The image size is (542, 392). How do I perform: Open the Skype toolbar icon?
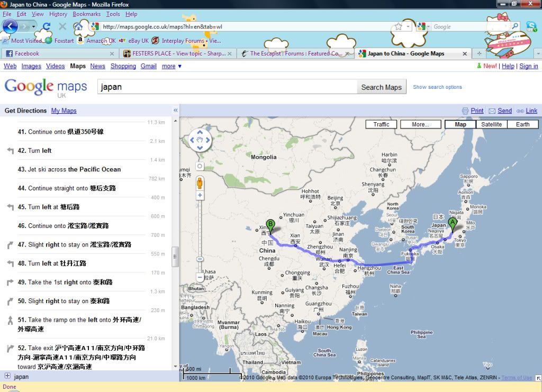(x=531, y=26)
